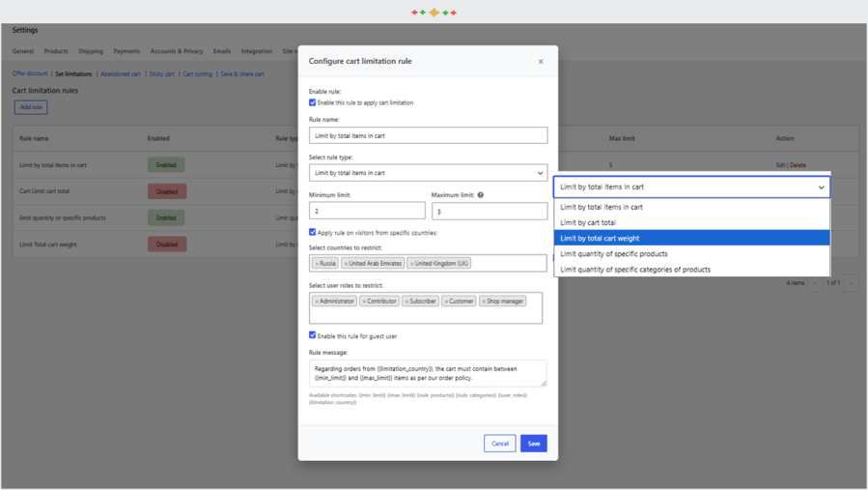Remove the Customer role tag
The width and height of the screenshot is (868, 490).
[x=446, y=302]
